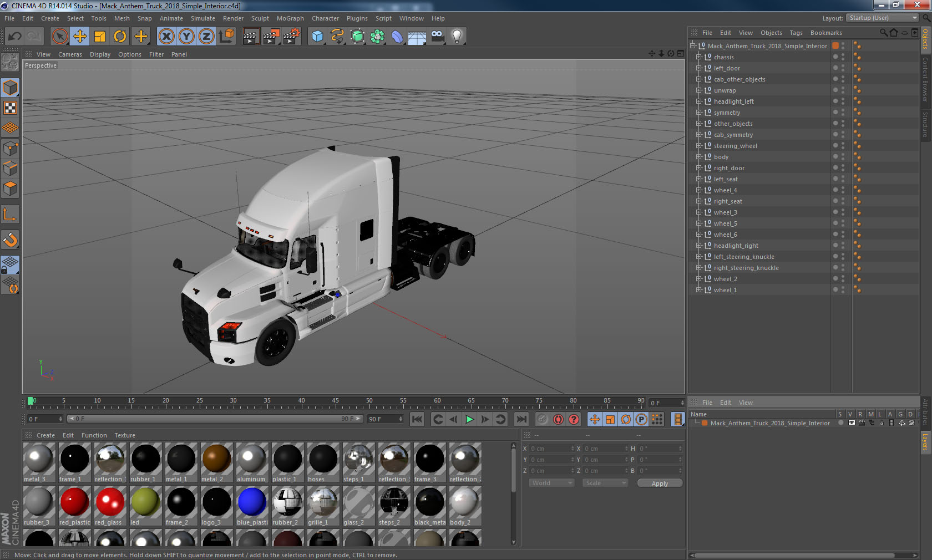Select the Rotate tool
Viewport: 932px width, 560px height.
click(x=120, y=37)
